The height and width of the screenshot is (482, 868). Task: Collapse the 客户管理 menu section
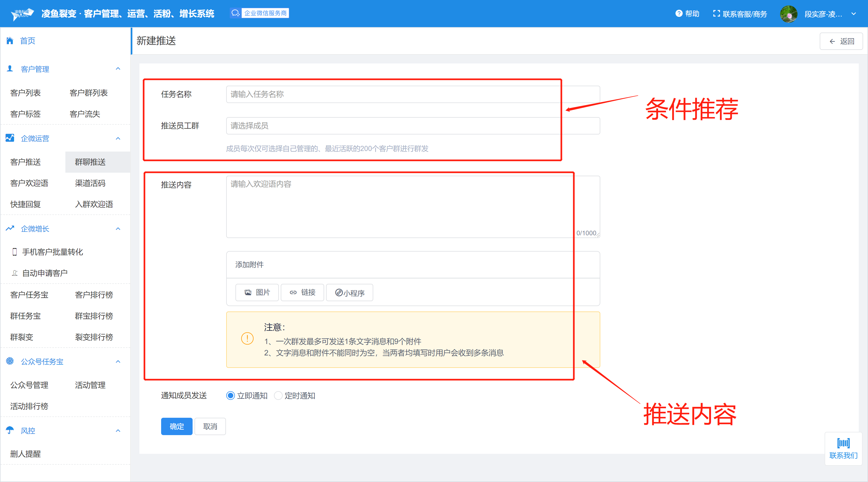point(118,69)
